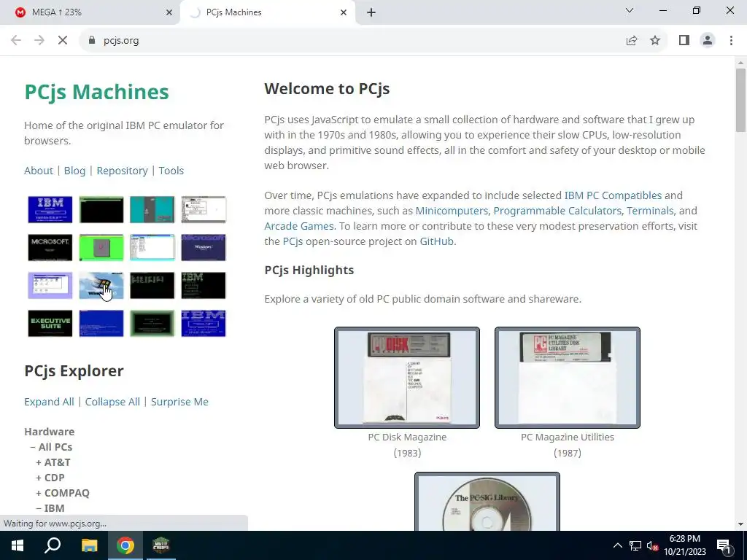This screenshot has height=560, width=747.
Task: Open green-bordered black thumbnail in bottom row
Action: point(152,323)
